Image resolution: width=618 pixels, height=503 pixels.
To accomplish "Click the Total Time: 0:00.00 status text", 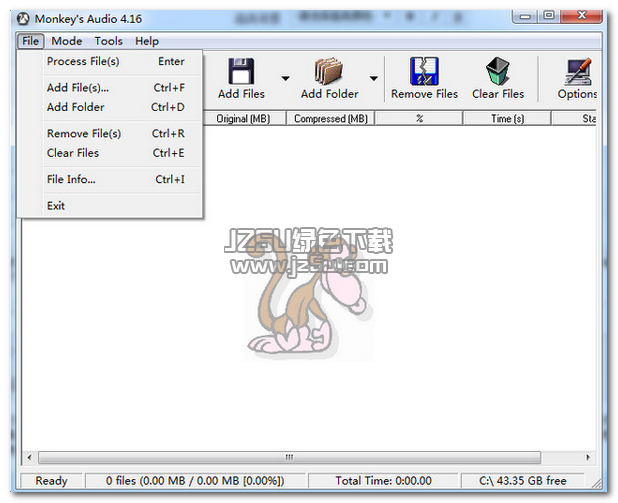I will click(383, 481).
